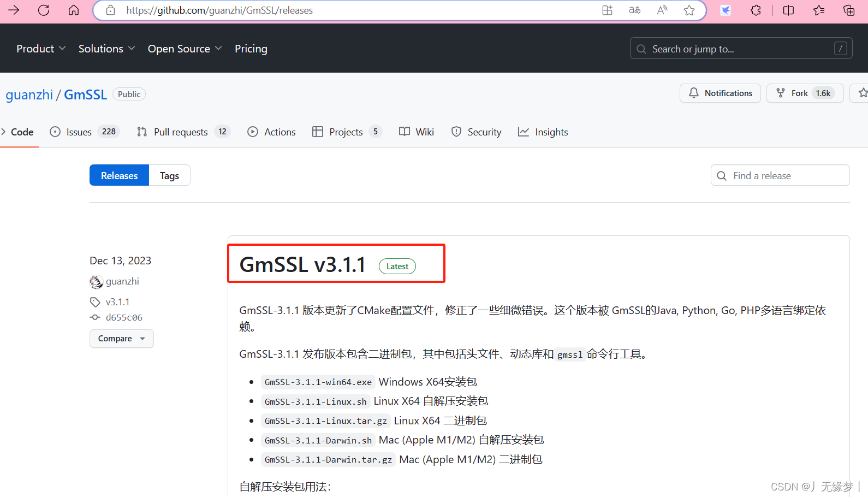Toggle split screen view icon
The width and height of the screenshot is (868, 497).
788,10
